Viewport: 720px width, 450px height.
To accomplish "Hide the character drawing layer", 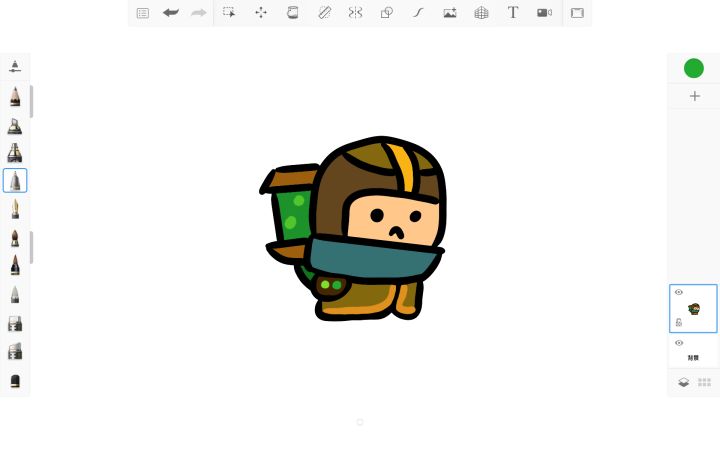I will (679, 292).
